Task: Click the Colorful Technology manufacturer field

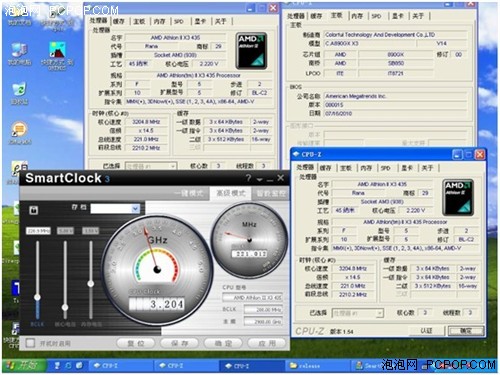Action: [395, 35]
